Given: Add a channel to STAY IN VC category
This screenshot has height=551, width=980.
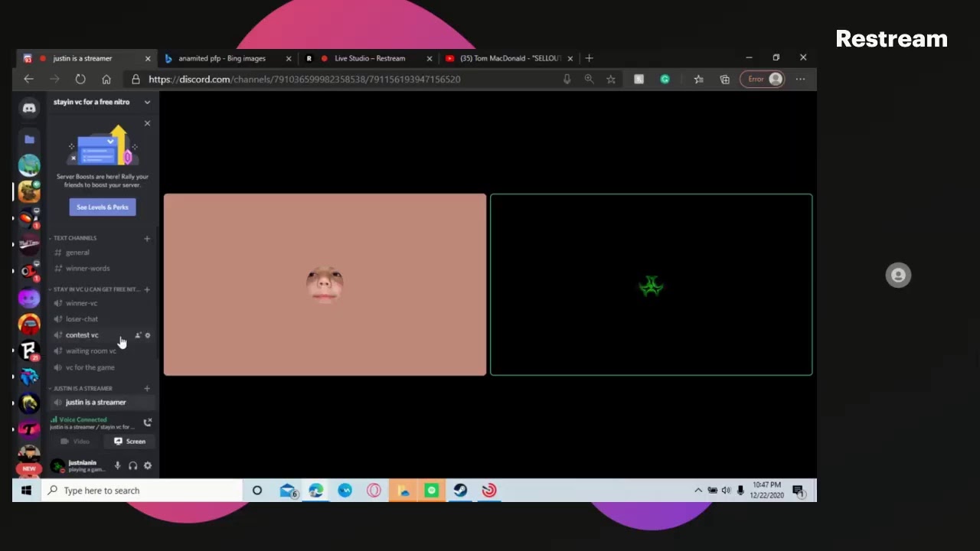Looking at the screenshot, I should pyautogui.click(x=147, y=289).
